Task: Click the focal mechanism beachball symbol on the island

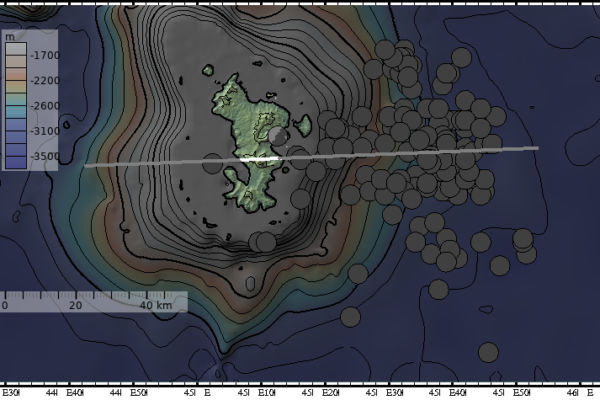Action: [278, 137]
